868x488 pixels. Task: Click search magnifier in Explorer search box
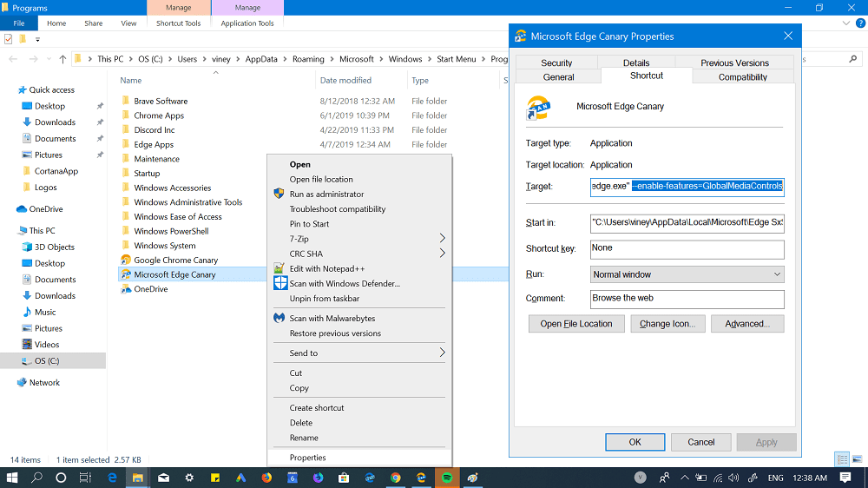click(x=853, y=59)
